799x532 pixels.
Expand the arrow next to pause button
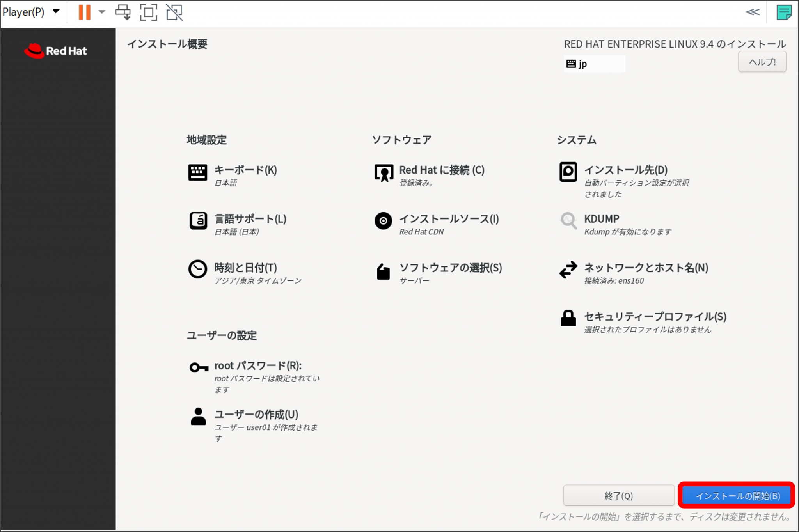pyautogui.click(x=102, y=12)
